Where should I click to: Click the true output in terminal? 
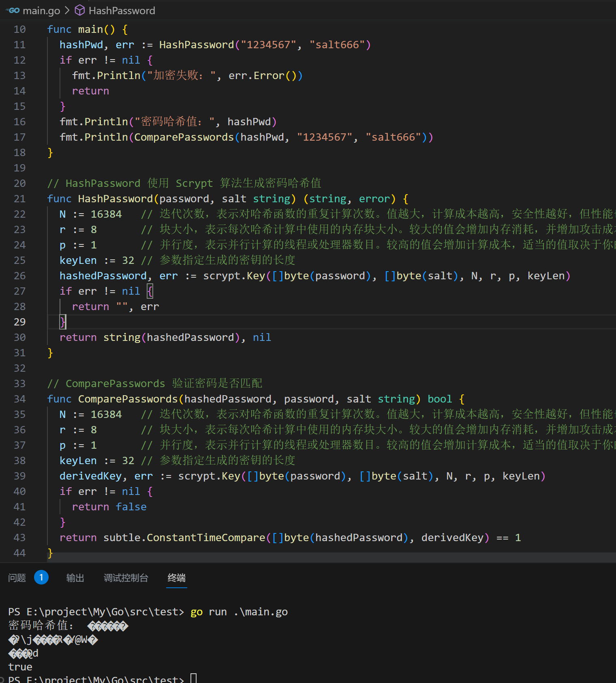pos(20,667)
